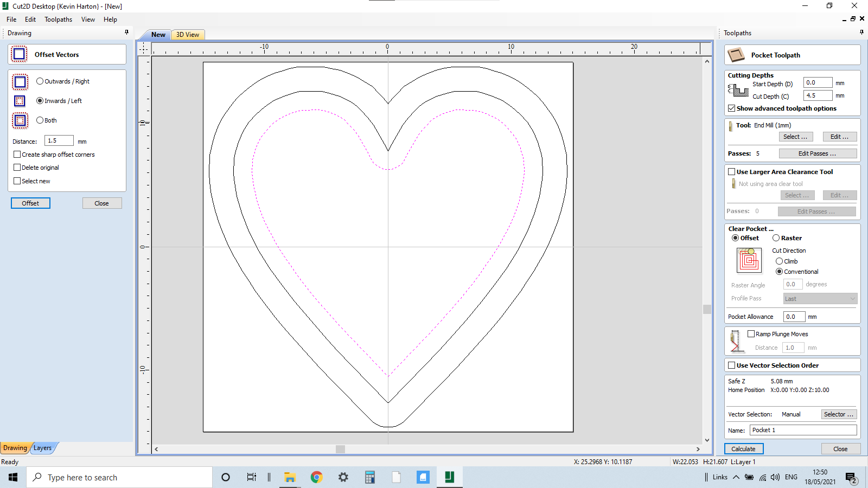Screen dimensions: 868x488
Task: Open the Edit menu
Action: click(x=30, y=20)
